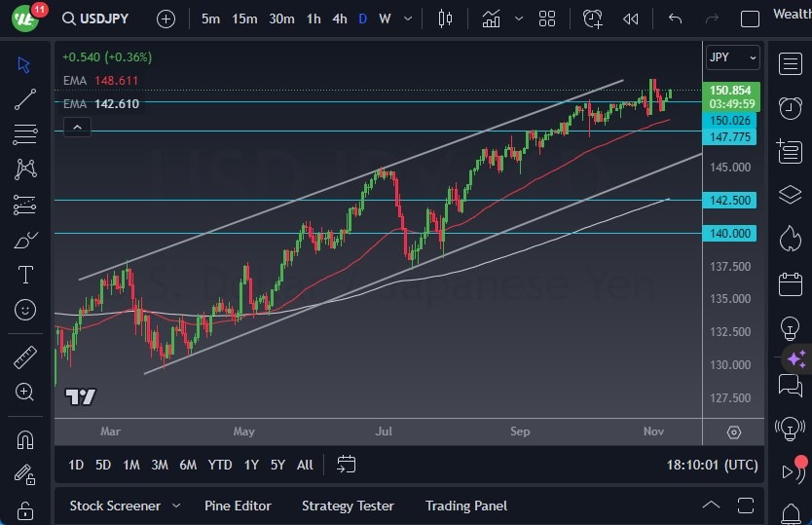The width and height of the screenshot is (812, 525).
Task: Collapse the indicator legend arrow
Action: point(76,127)
